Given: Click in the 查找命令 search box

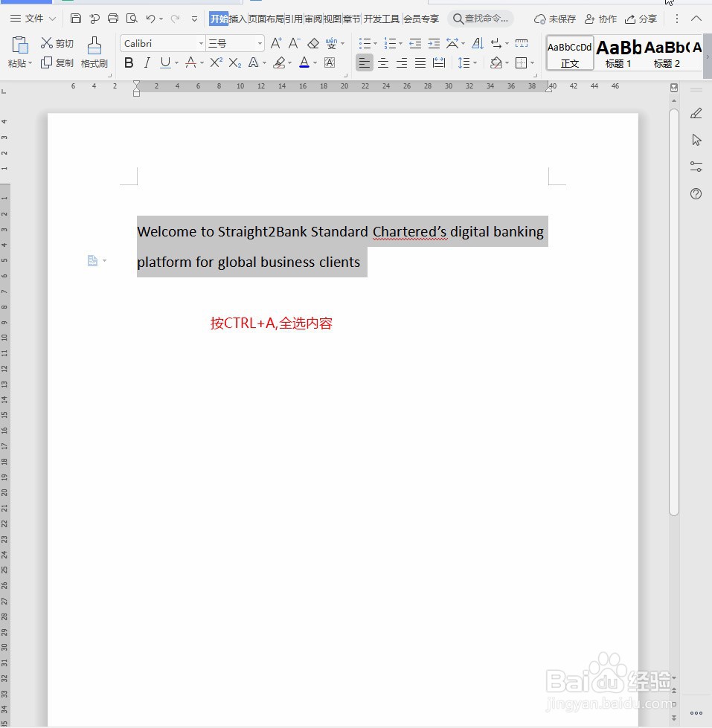Looking at the screenshot, I should point(481,19).
